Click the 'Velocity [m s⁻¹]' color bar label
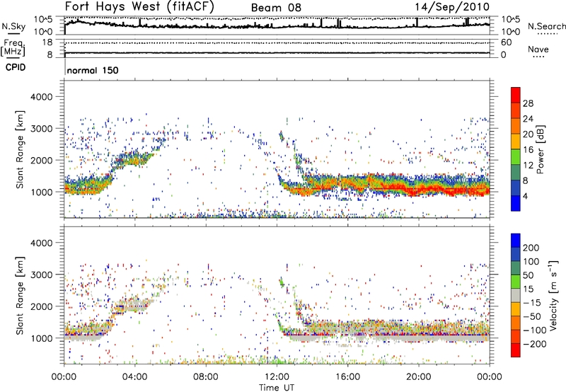566x392 pixels. pyautogui.click(x=553, y=295)
